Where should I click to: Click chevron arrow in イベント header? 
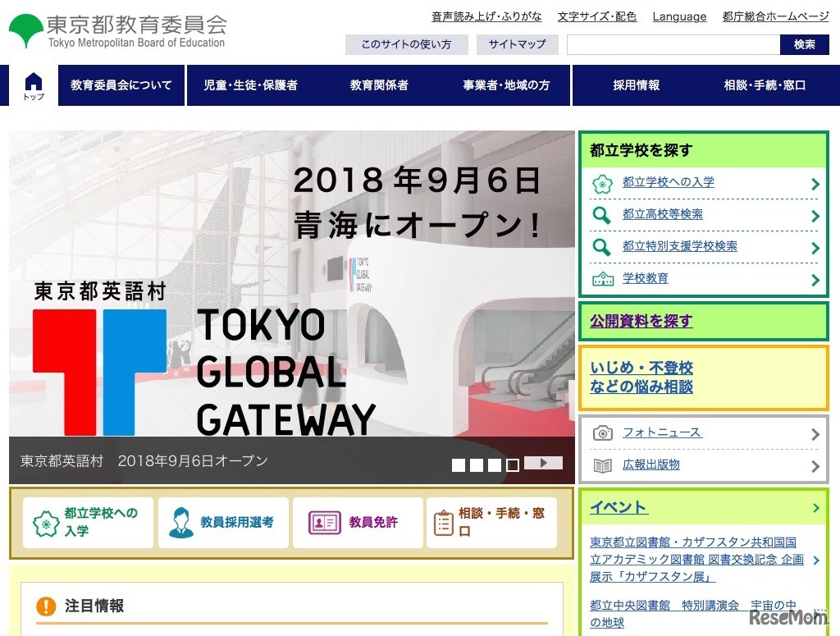tap(816, 507)
